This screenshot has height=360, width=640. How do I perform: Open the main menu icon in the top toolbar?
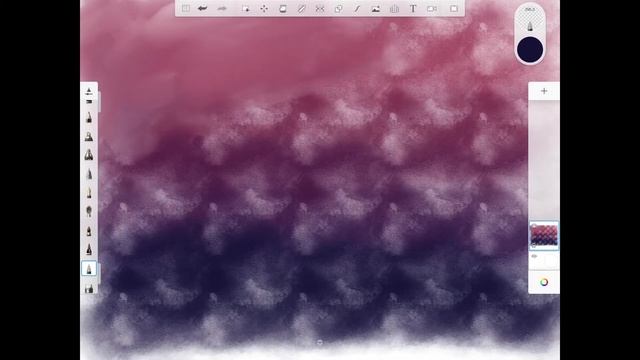[x=186, y=9]
